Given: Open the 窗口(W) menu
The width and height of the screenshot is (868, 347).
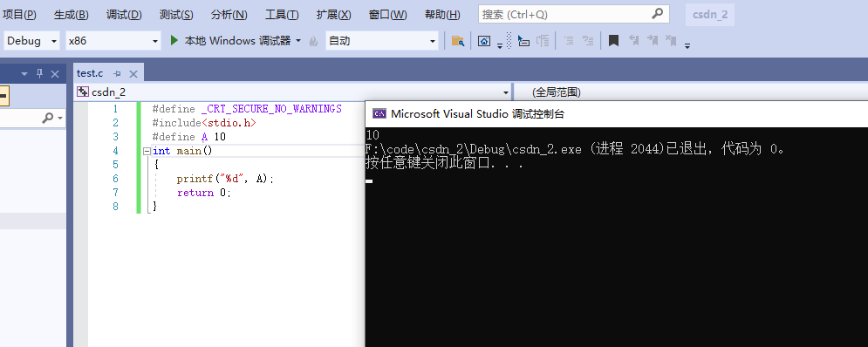Looking at the screenshot, I should tap(387, 15).
